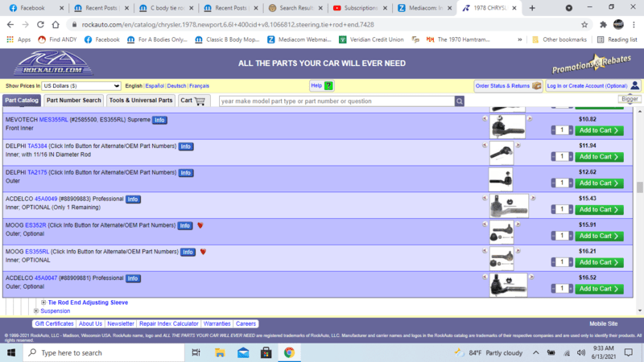The width and height of the screenshot is (644, 362).
Task: Click the browser reload icon
Action: coord(40,25)
